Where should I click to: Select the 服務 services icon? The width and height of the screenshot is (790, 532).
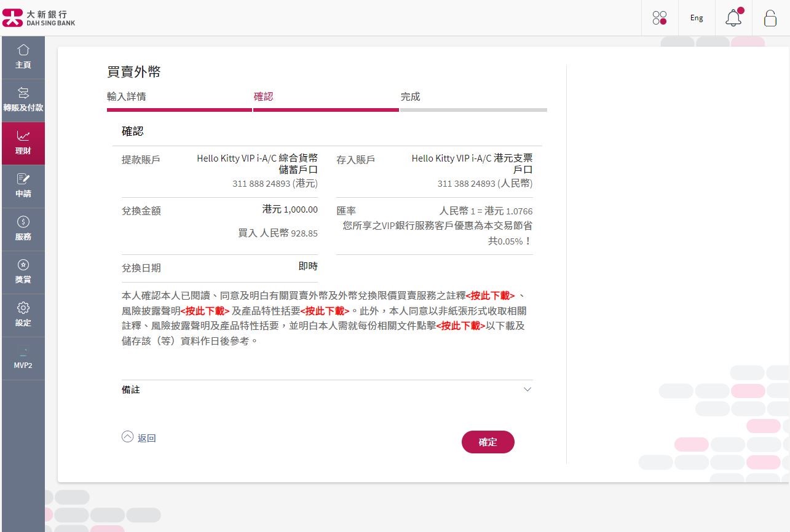click(x=23, y=229)
